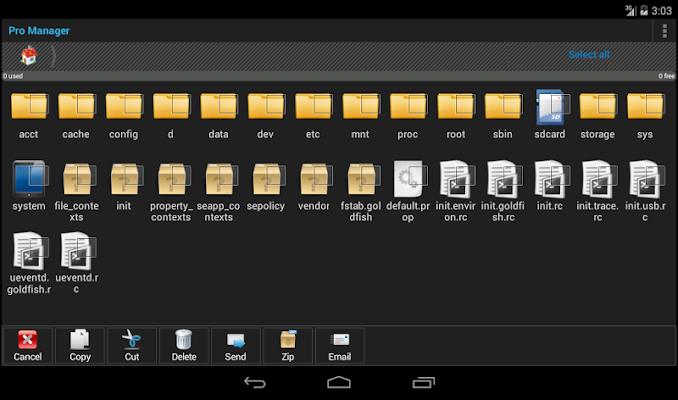Tap the Pro Manager title
678x400 pixels.
click(x=39, y=31)
